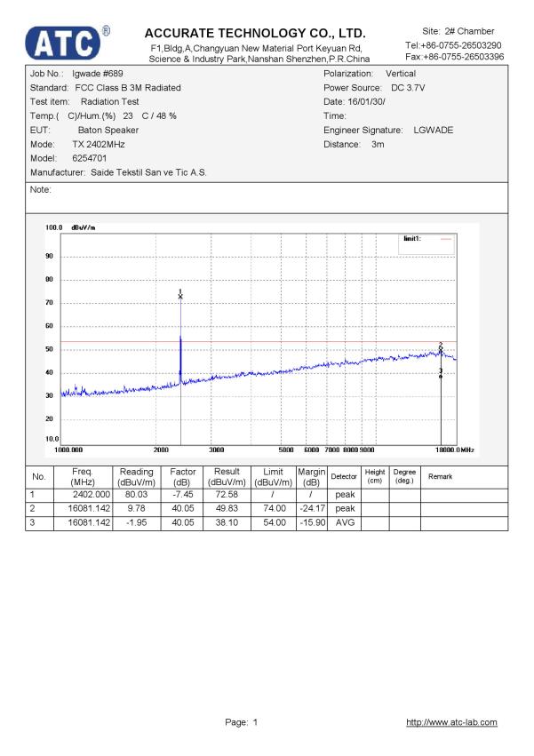Click the 'dBuV/m' axis unit label
Screen dimensions: 534x756
(83, 227)
